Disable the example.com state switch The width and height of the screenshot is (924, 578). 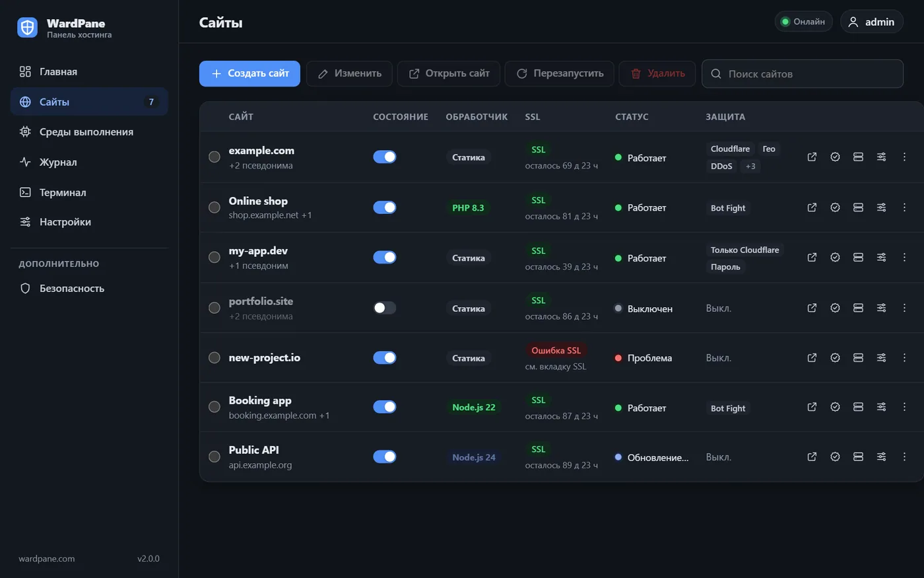click(x=385, y=157)
